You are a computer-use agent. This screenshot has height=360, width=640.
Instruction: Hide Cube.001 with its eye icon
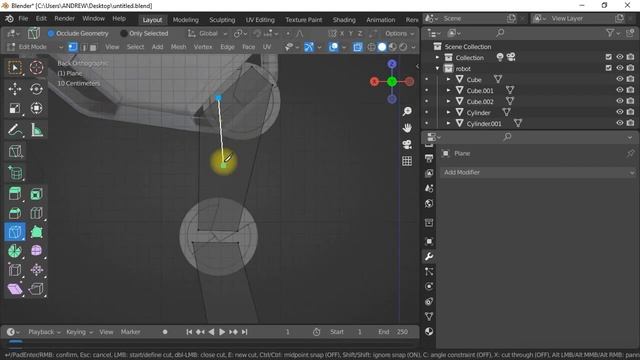pyautogui.click(x=620, y=90)
